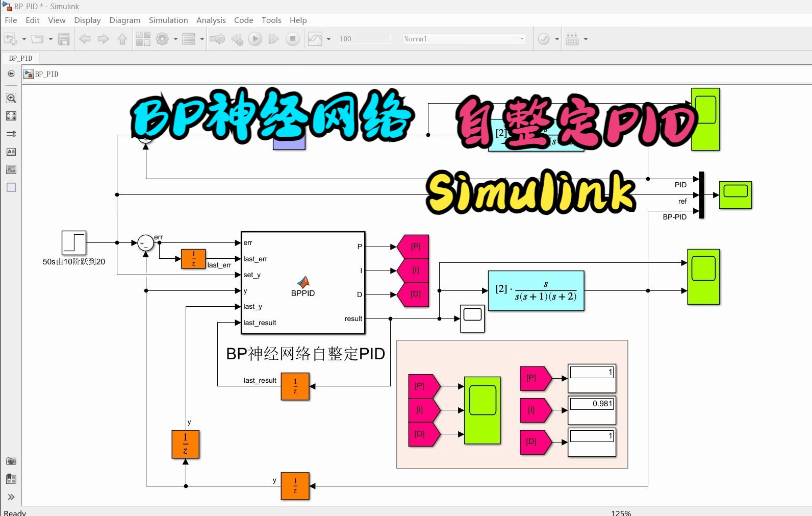The width and height of the screenshot is (812, 516).
Task: Click the simulation stop time field 100
Action: coord(364,39)
